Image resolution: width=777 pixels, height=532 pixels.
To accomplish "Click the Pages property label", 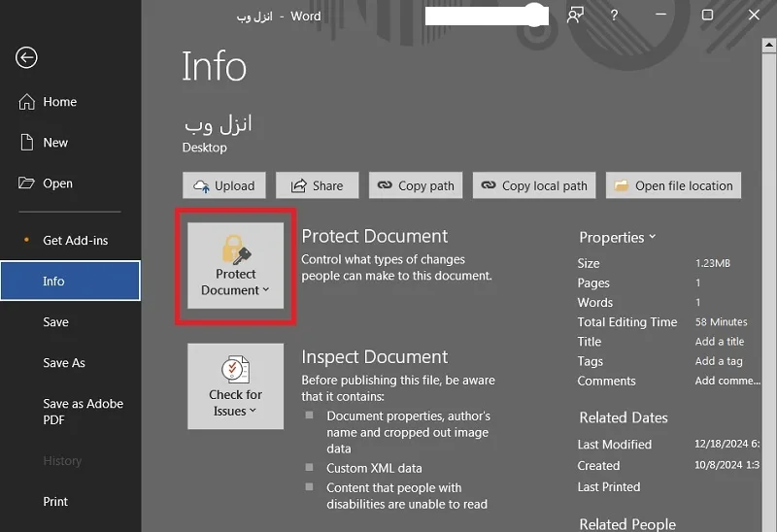I will click(593, 283).
